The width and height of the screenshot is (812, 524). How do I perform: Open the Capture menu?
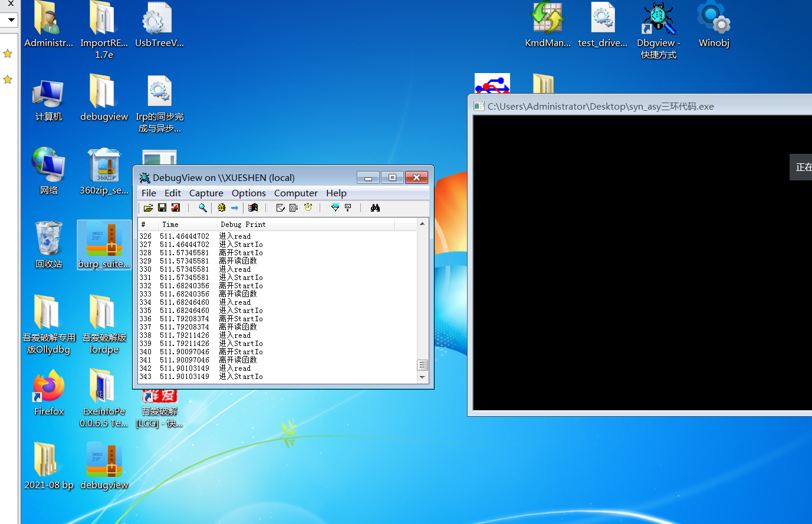coord(206,193)
